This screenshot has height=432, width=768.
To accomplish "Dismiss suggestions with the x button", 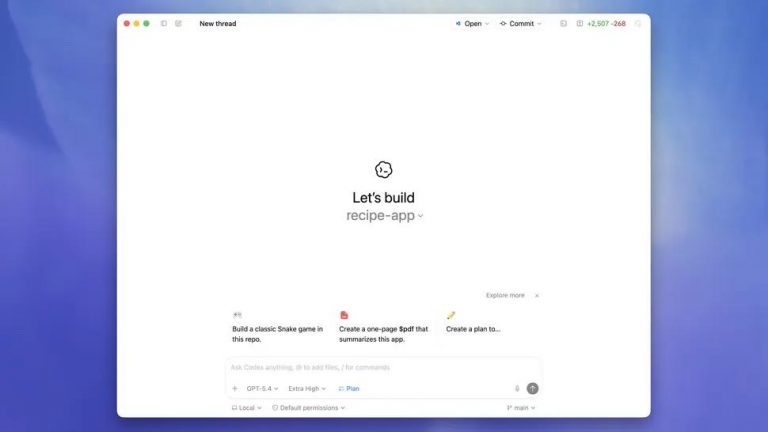I will pyautogui.click(x=537, y=295).
